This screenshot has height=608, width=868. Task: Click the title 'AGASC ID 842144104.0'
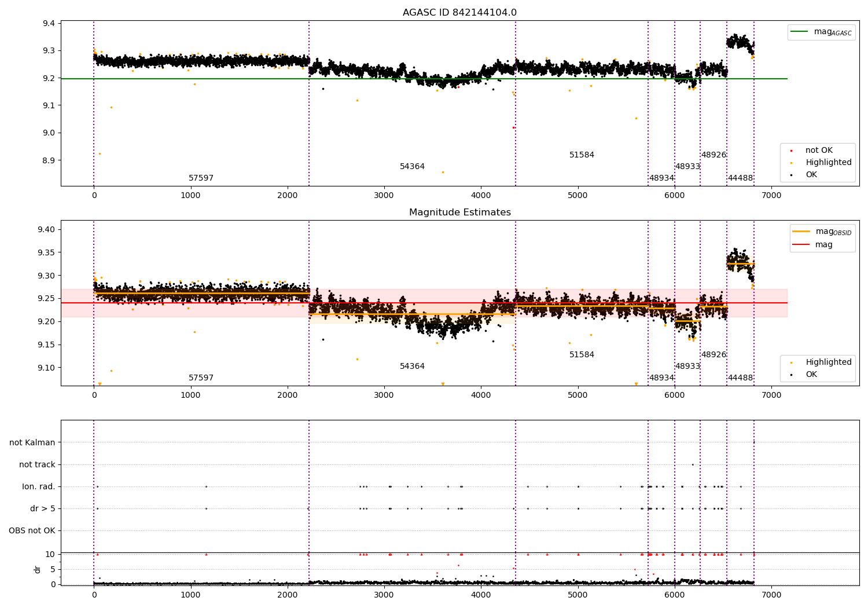[460, 13]
